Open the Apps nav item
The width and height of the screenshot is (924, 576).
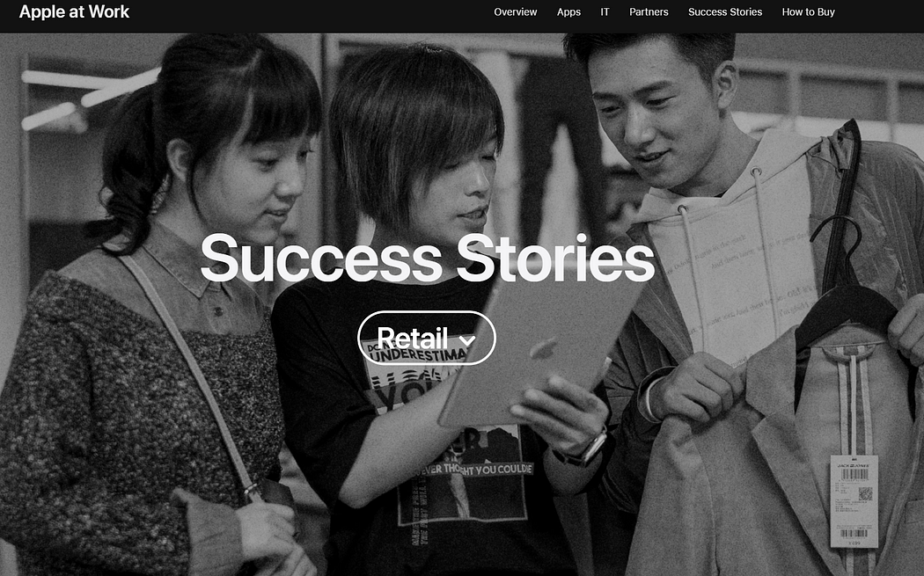pyautogui.click(x=568, y=11)
